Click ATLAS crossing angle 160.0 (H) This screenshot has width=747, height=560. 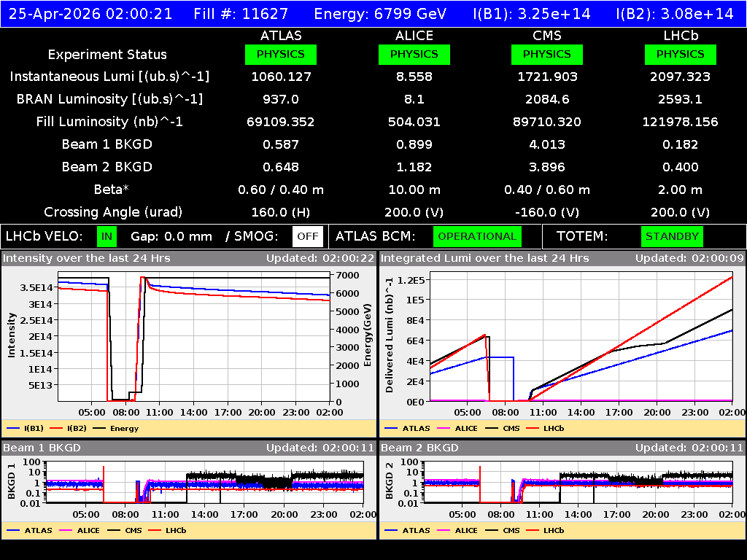[x=281, y=212]
